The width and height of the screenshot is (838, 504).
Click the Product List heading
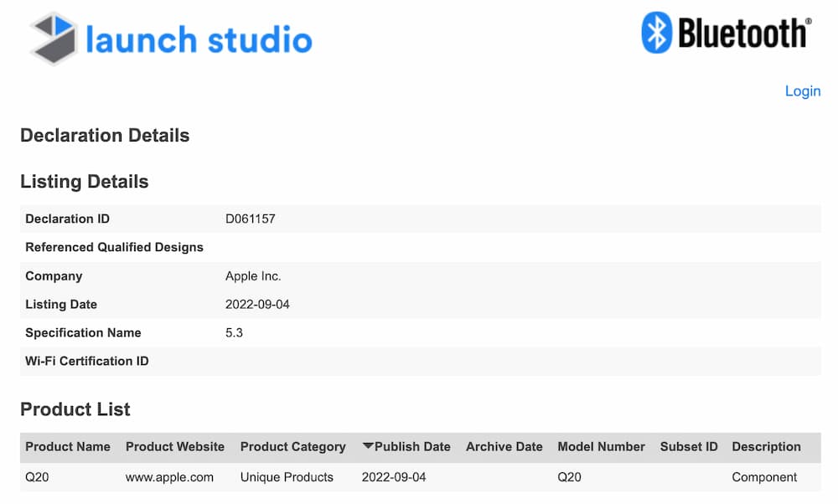point(75,409)
